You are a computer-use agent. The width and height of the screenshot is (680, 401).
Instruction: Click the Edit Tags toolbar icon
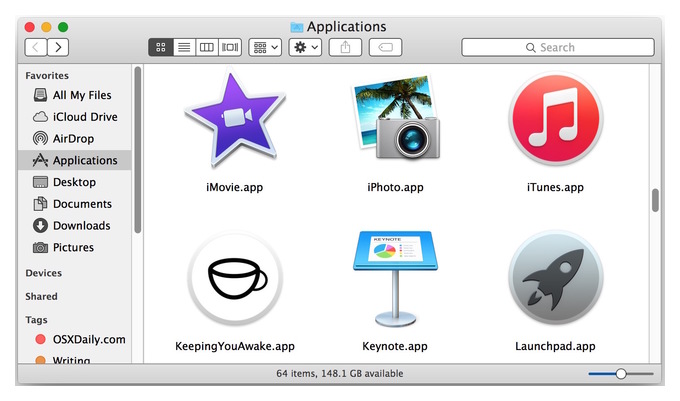385,47
